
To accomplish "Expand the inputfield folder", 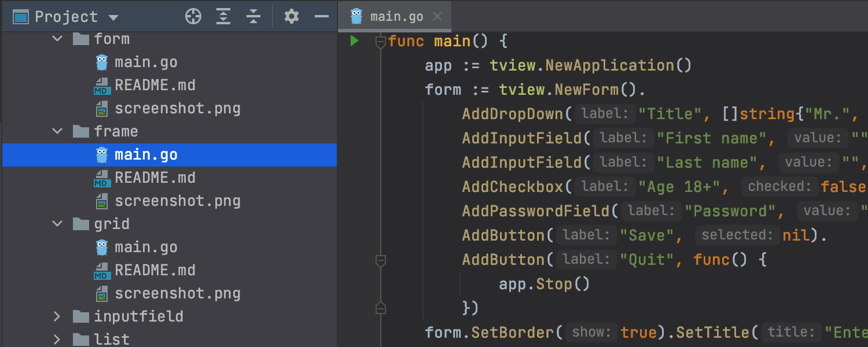I will tap(57, 316).
